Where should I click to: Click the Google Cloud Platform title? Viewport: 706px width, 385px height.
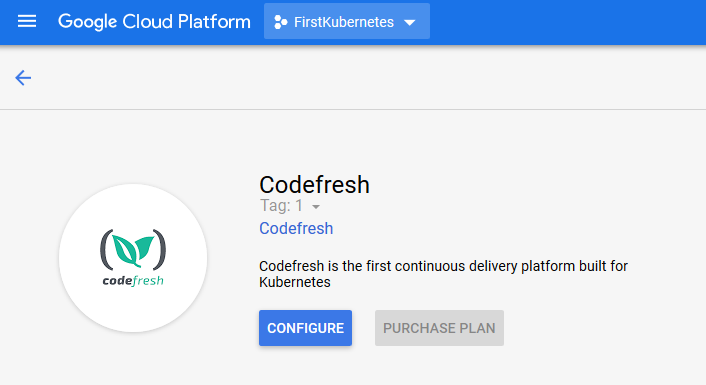pyautogui.click(x=154, y=22)
